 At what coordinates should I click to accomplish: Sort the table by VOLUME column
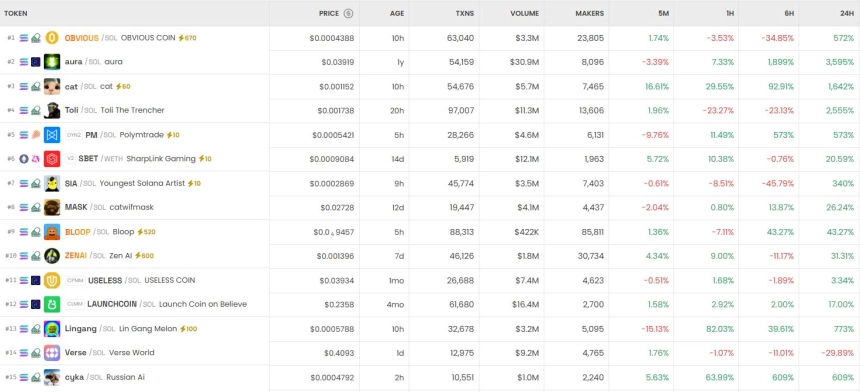click(x=524, y=13)
